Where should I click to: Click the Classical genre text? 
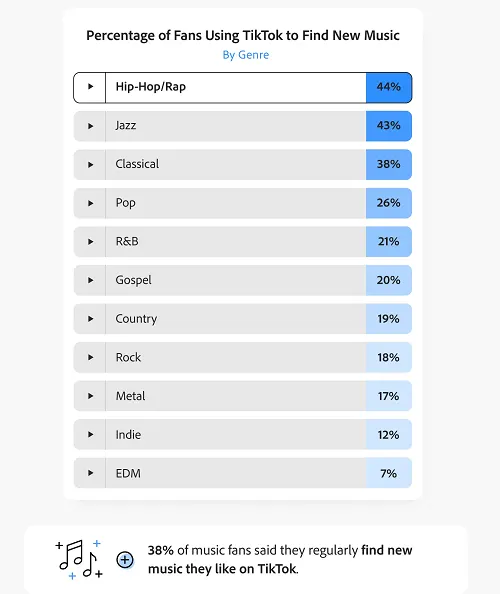tap(137, 164)
